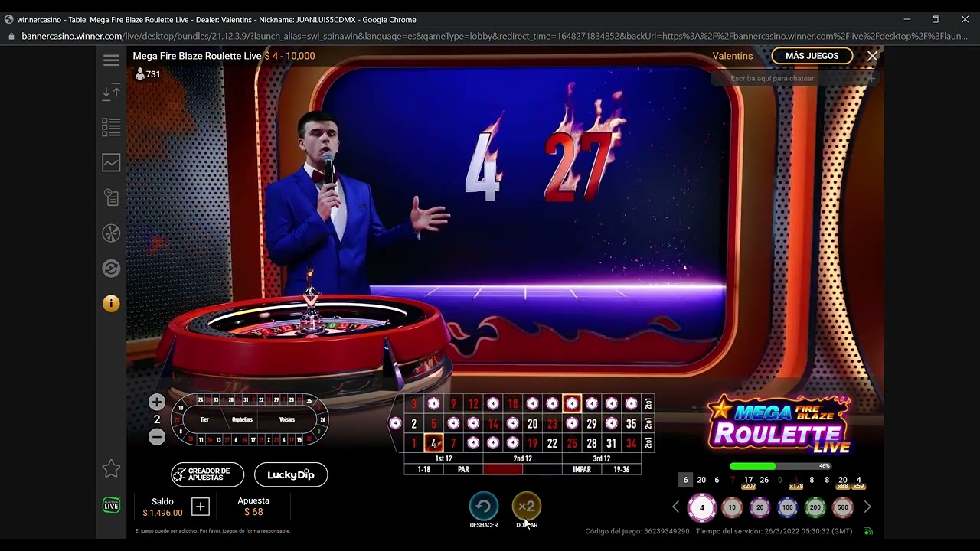Open the statistics chart icon
This screenshot has height=551, width=980.
(111, 162)
